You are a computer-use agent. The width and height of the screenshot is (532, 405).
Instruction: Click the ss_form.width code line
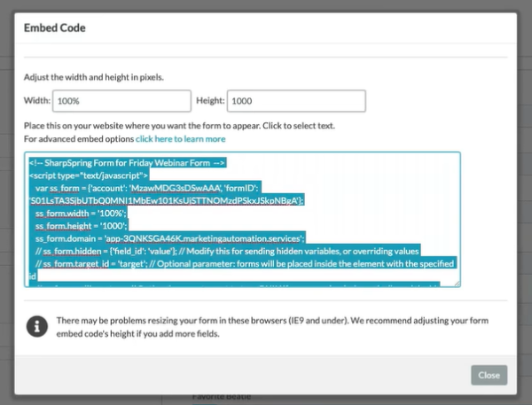(82, 214)
